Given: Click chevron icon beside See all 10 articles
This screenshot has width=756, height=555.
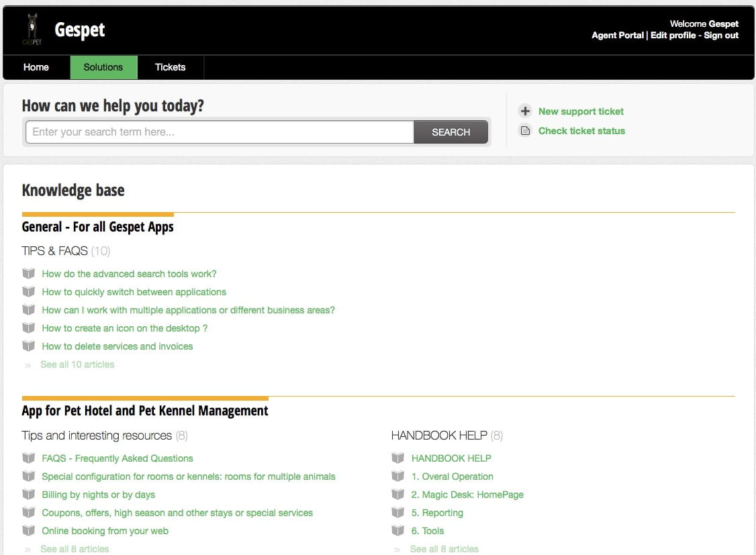Looking at the screenshot, I should [28, 365].
